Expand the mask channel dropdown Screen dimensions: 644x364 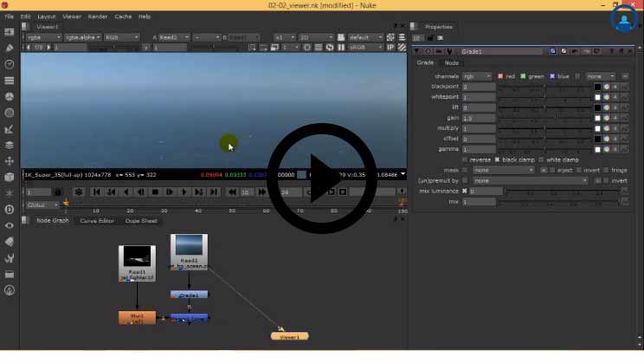(x=504, y=170)
